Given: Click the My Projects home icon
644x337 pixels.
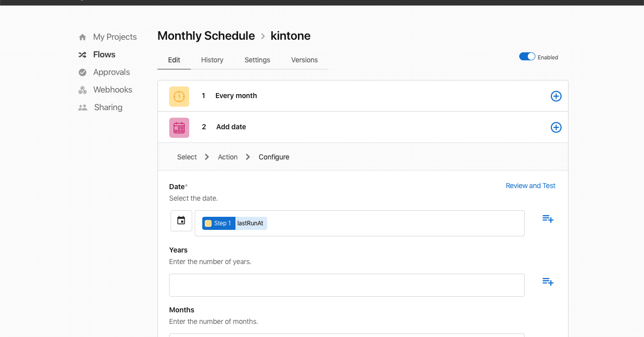Looking at the screenshot, I should point(83,37).
